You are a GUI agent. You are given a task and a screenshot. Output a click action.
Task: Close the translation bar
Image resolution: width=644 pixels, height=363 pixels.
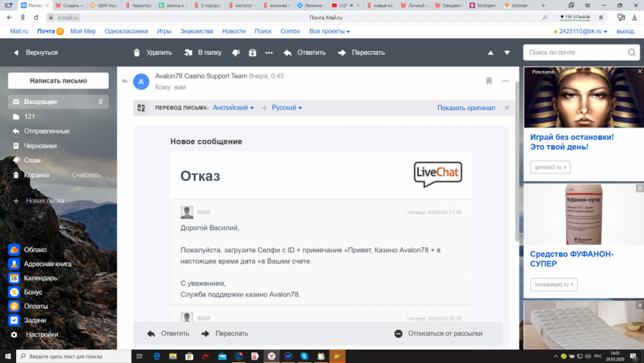pos(507,108)
